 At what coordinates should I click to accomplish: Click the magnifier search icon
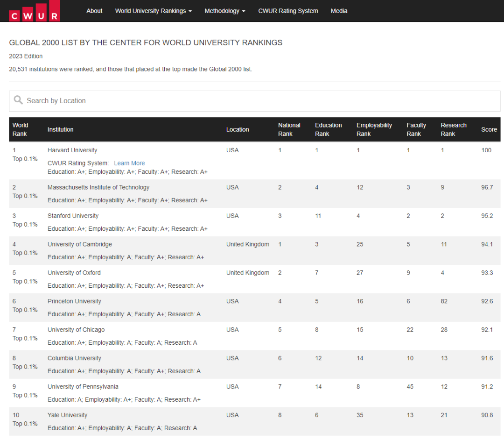tap(18, 100)
